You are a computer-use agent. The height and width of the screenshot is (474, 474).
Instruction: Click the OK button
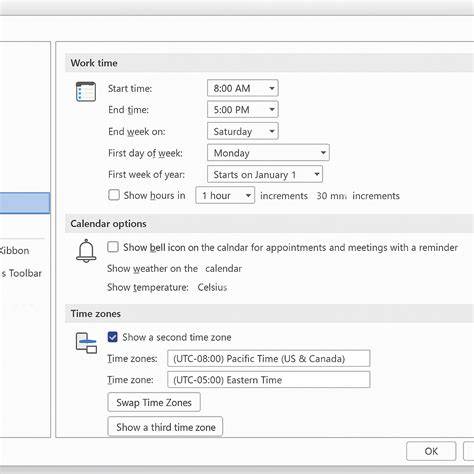pyautogui.click(x=431, y=451)
